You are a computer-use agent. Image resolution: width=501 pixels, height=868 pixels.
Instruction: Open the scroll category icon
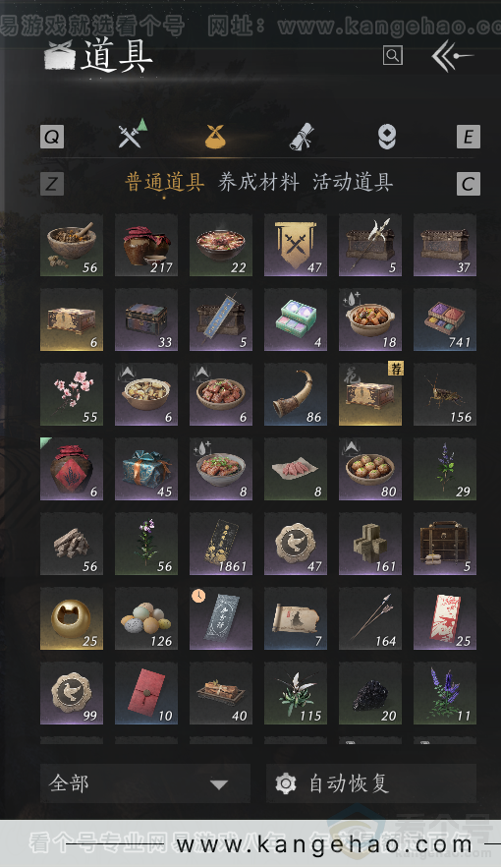click(302, 137)
